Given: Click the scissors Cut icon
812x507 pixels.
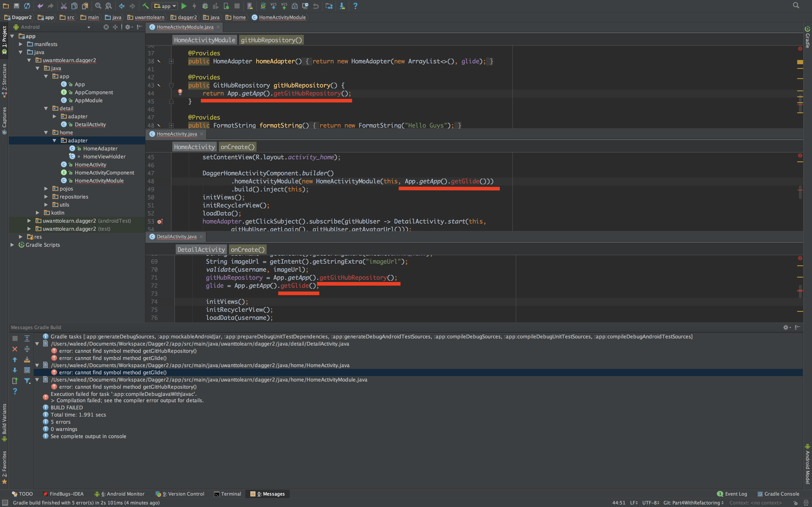Looking at the screenshot, I should tap(64, 6).
